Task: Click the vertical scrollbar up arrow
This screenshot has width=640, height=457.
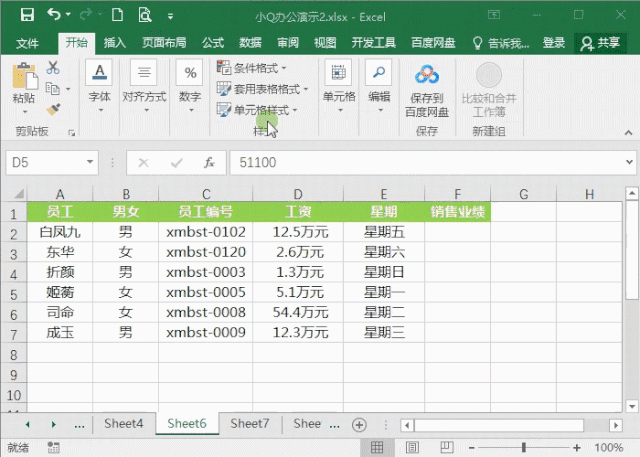Action: pyautogui.click(x=632, y=193)
